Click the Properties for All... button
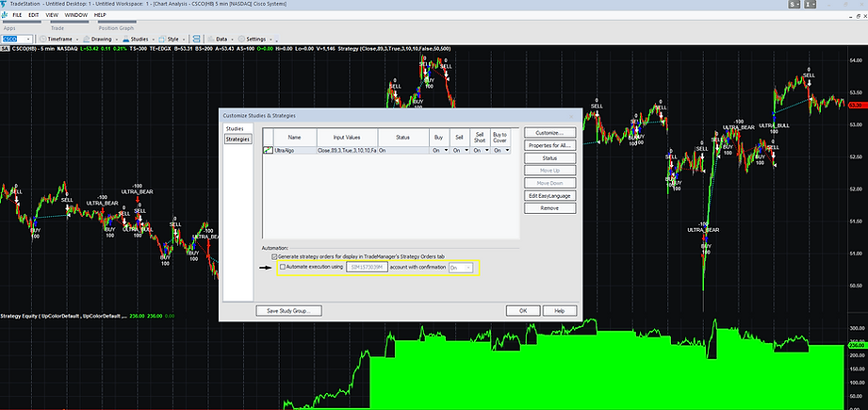868x410 pixels. (x=549, y=145)
